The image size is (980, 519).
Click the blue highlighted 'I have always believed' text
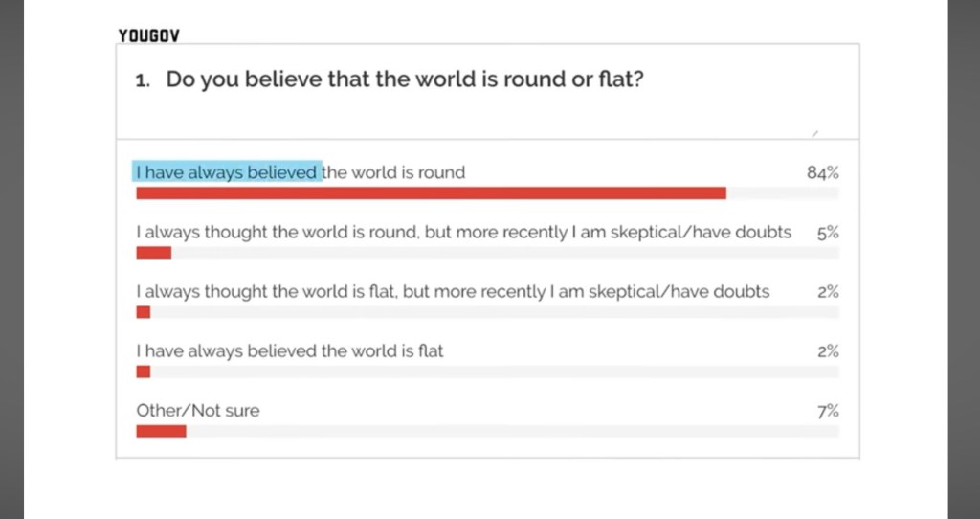click(x=228, y=172)
